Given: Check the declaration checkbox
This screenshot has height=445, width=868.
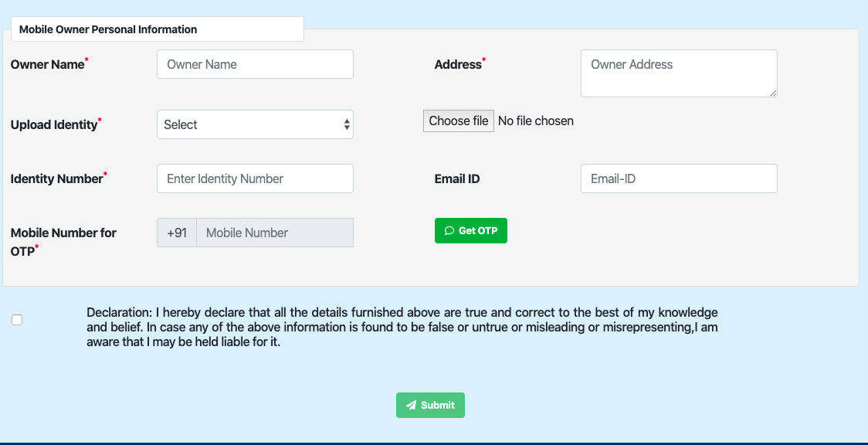Looking at the screenshot, I should 17,319.
